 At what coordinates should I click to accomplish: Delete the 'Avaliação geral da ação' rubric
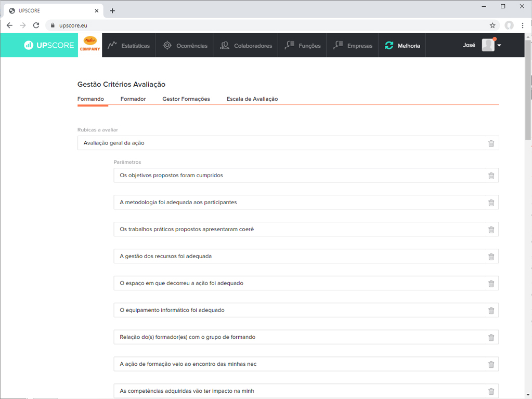491,143
